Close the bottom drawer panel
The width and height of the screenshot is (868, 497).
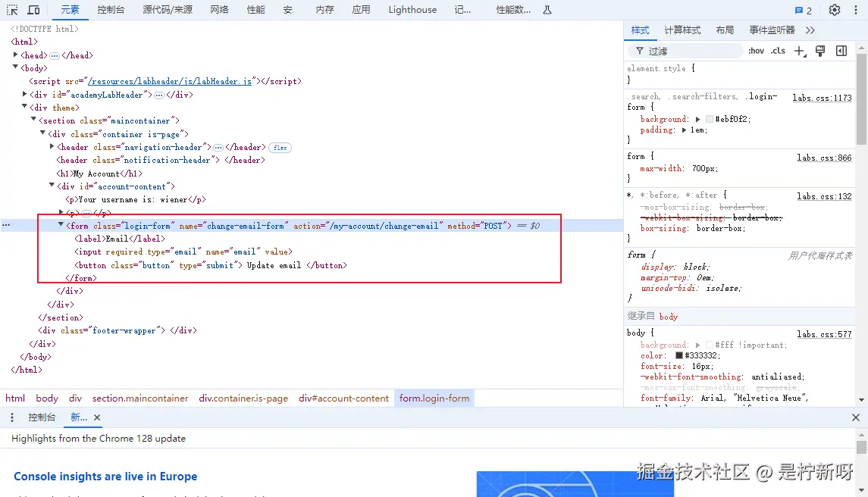point(856,418)
